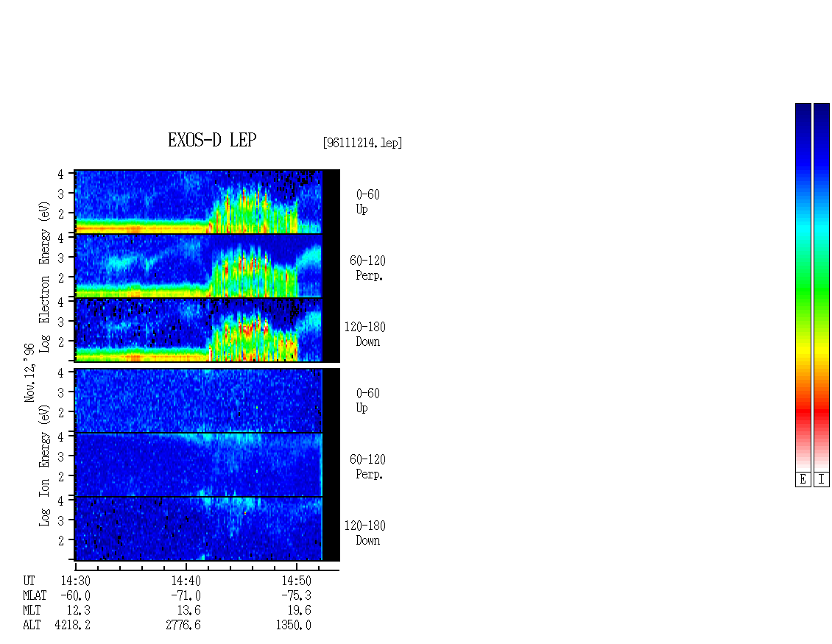Click the ion 0-60 Up pitch angle label
Viewport: 832px width, 644px height.
point(367,400)
